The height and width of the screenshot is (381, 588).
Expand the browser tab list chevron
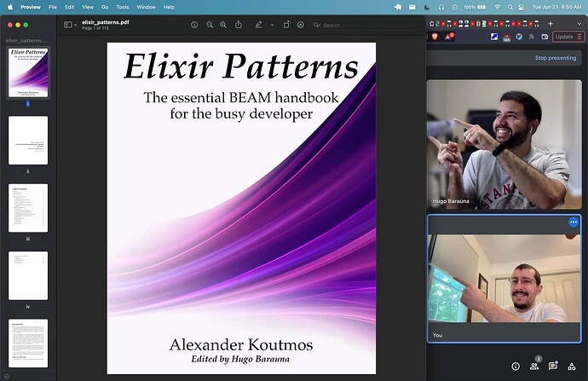[579, 24]
